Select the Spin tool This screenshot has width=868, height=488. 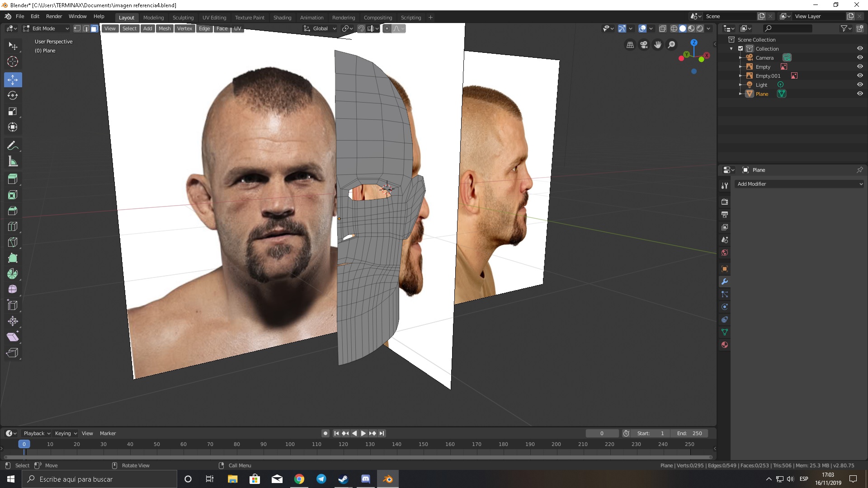tap(13, 274)
